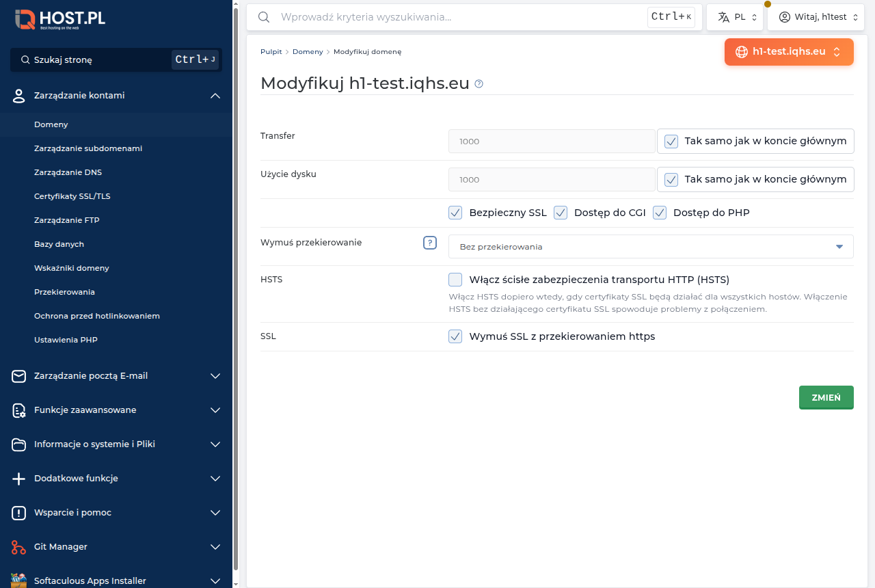The image size is (875, 588).
Task: Click the green ZMIEŃ button
Action: click(826, 398)
